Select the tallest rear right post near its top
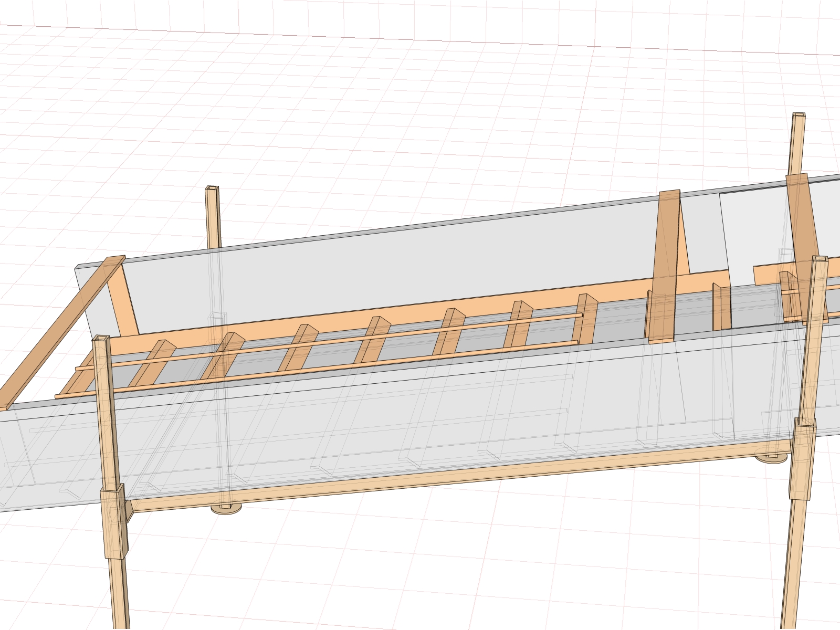 click(x=796, y=143)
